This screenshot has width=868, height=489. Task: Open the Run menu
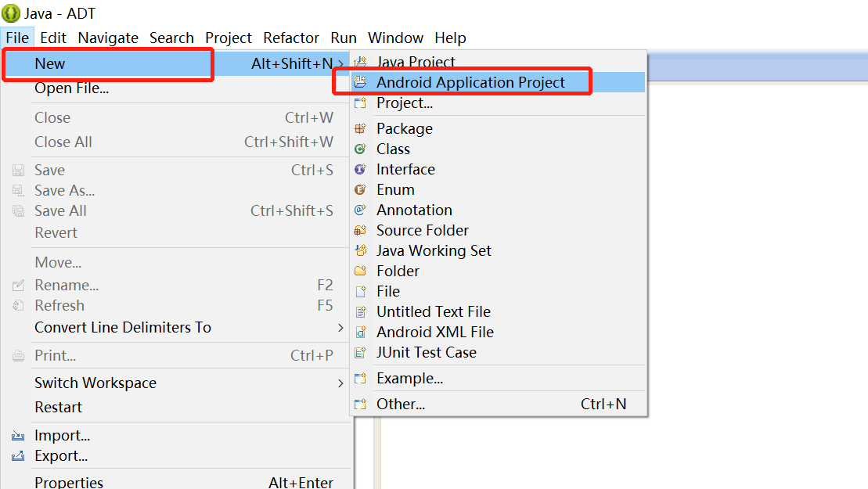pyautogui.click(x=344, y=38)
